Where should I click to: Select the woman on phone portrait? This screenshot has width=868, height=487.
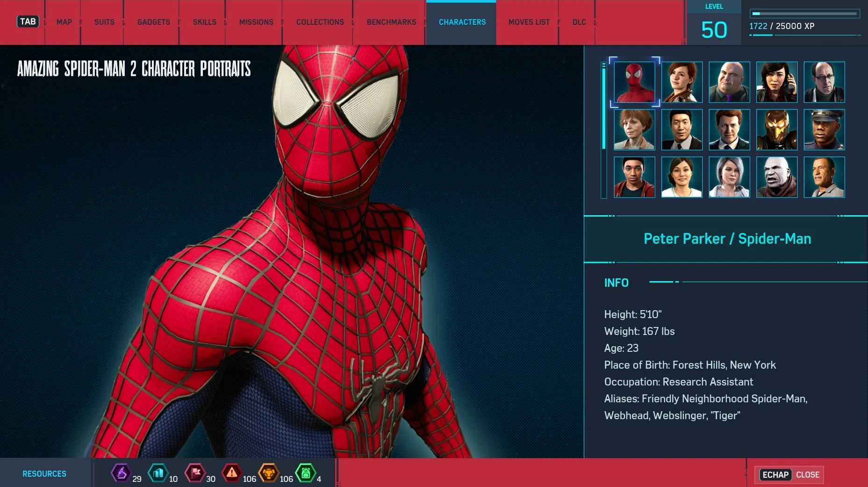tap(777, 82)
